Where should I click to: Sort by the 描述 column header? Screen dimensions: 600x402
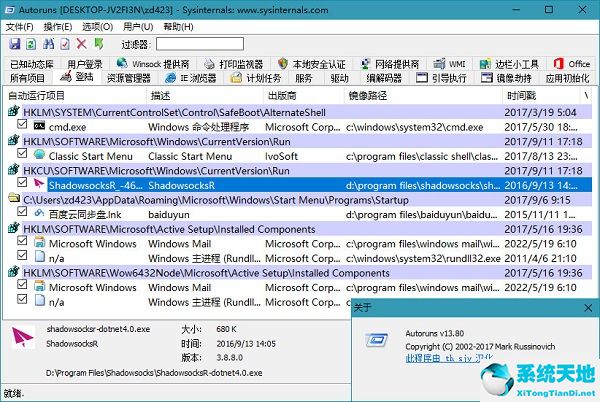205,96
